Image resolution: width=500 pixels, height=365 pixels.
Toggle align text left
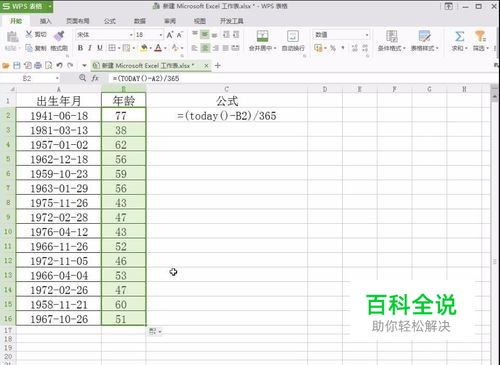(x=195, y=48)
